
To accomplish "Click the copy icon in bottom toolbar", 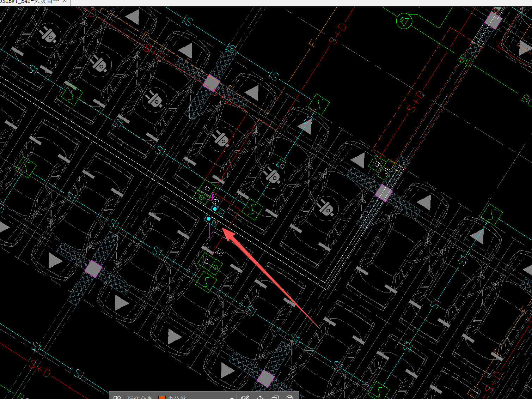I will click(x=275, y=397).
